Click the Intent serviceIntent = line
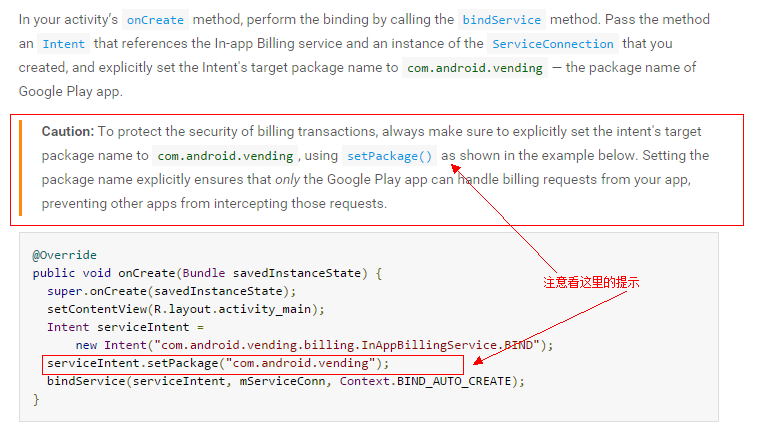The image size is (769, 436). 126,327
